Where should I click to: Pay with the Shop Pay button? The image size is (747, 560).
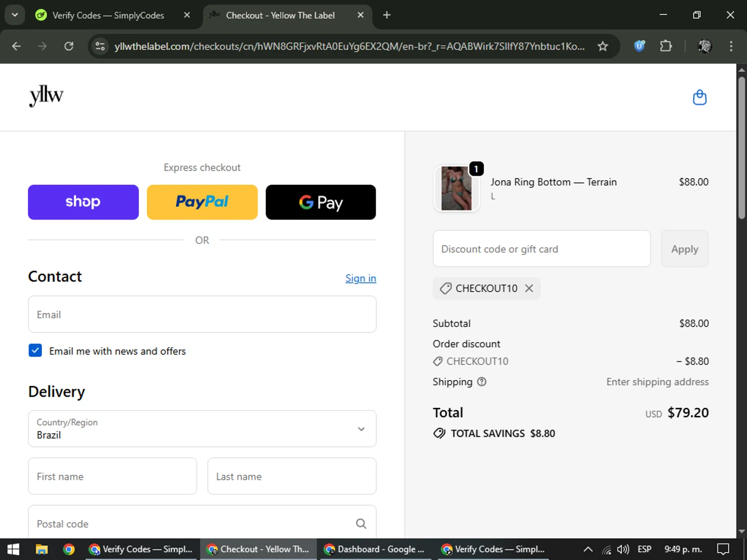pos(83,202)
